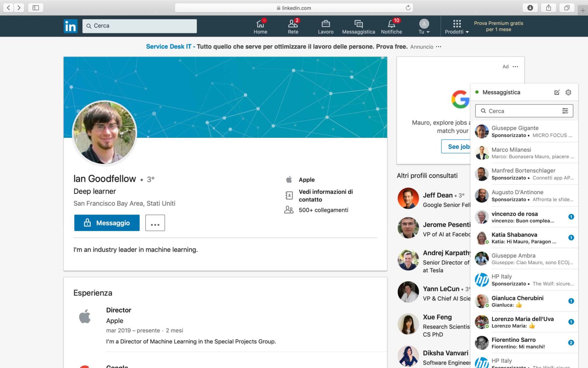Click the LinkedIn search field Cerca

click(x=140, y=26)
